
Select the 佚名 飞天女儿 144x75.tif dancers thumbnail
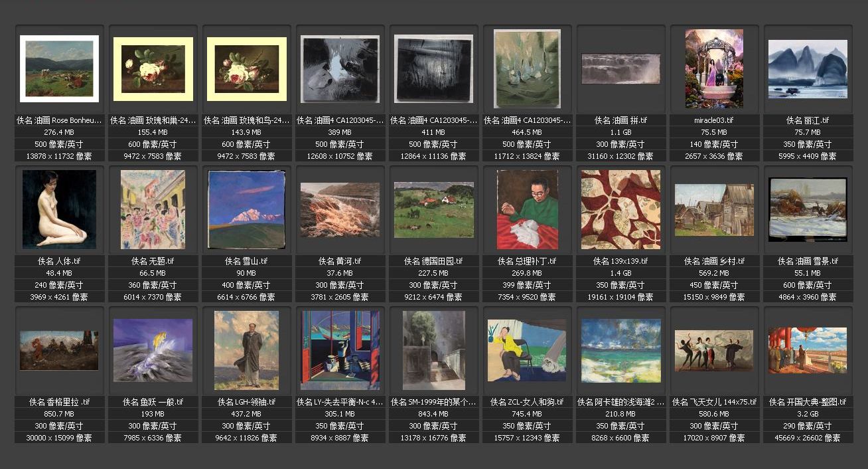[x=714, y=350]
